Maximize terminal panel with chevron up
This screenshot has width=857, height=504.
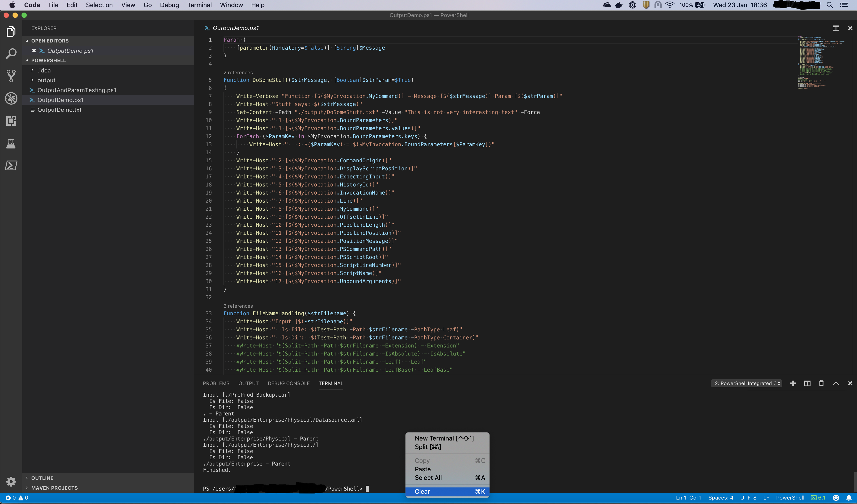[836, 383]
